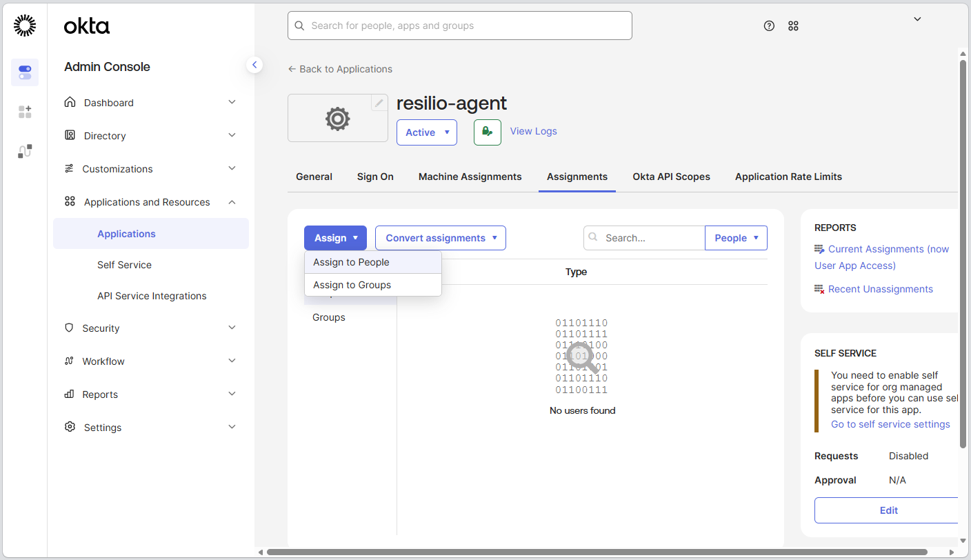Switch to the Machine Assignments tab

click(x=470, y=177)
